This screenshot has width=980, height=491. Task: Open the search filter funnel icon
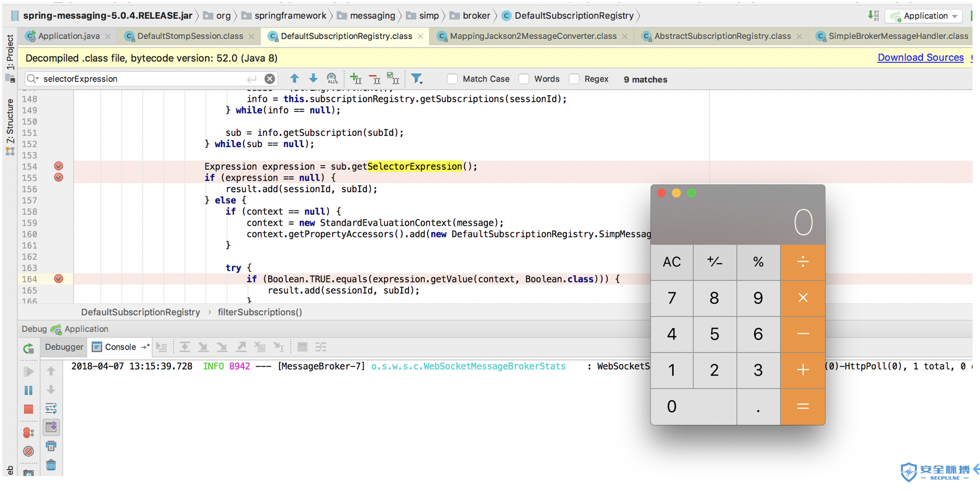tap(417, 79)
